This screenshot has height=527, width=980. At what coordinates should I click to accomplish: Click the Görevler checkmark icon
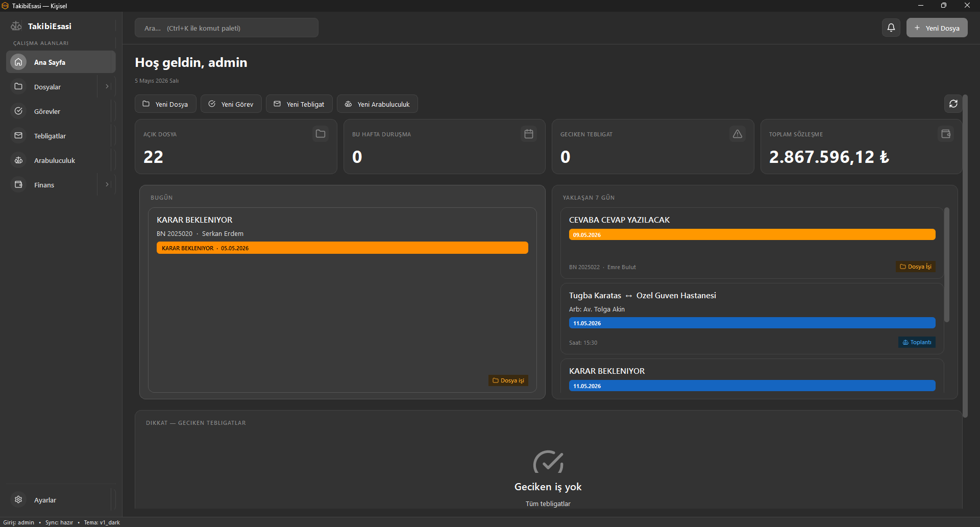tap(18, 111)
